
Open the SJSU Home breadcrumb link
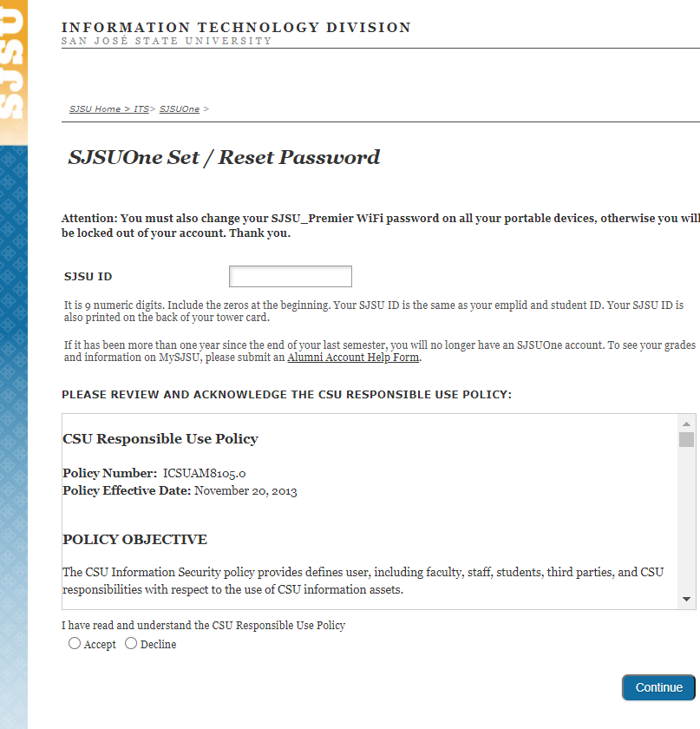click(x=95, y=109)
